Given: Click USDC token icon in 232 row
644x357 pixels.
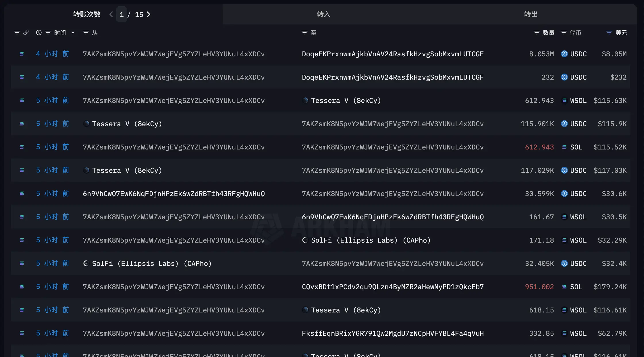Looking at the screenshot, I should pyautogui.click(x=564, y=77).
